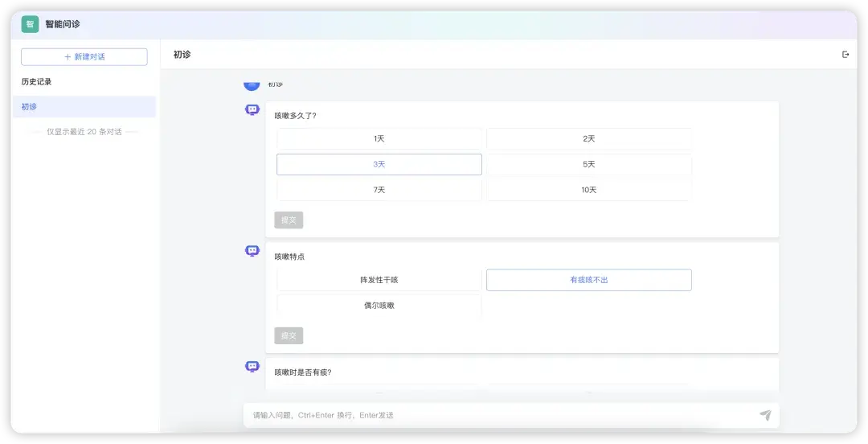Image resolution: width=868 pixels, height=444 pixels.
Task: Select the 2天 duration option
Action: (589, 138)
